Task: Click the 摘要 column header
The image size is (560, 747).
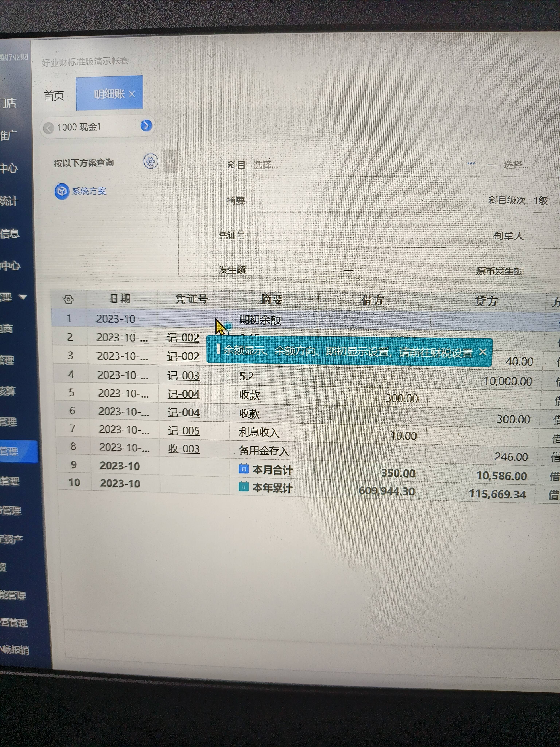Action: [x=272, y=299]
